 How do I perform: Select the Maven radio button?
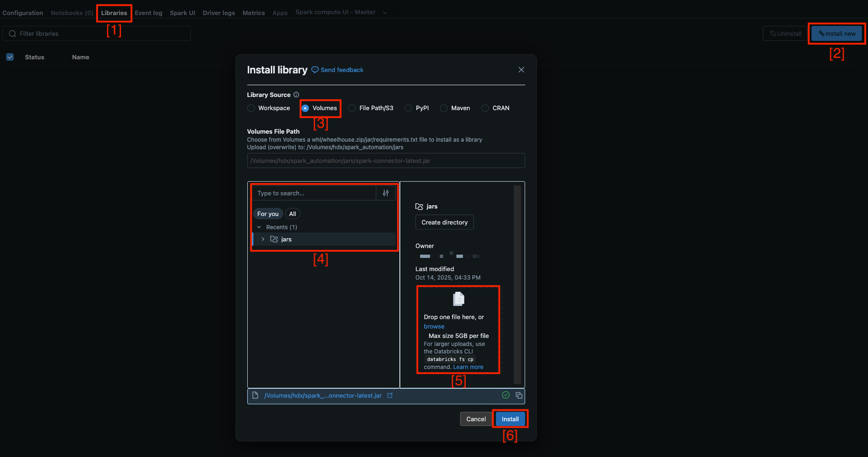click(x=443, y=108)
